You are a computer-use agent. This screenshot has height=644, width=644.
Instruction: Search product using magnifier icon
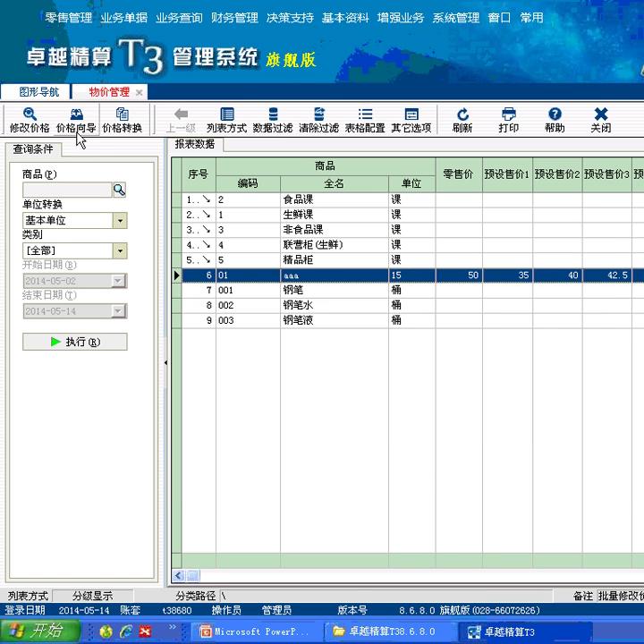point(119,190)
